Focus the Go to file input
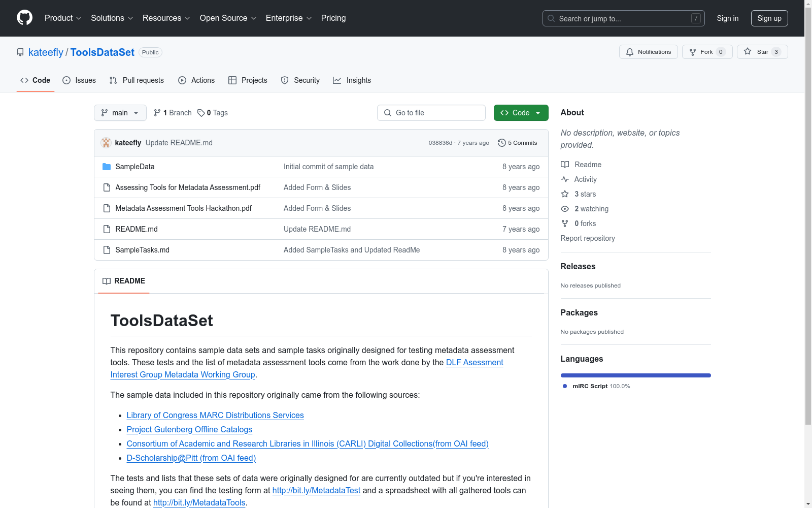812x508 pixels. pos(431,113)
